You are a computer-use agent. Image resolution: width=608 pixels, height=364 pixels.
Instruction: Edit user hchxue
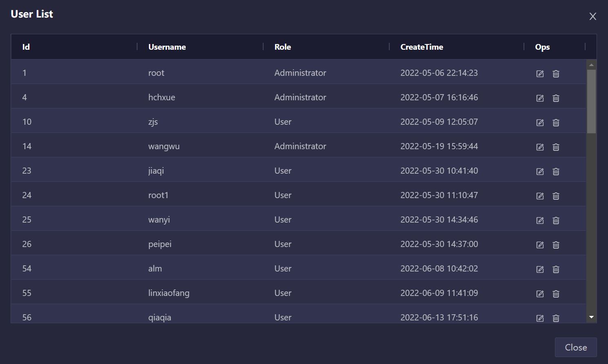(x=540, y=98)
